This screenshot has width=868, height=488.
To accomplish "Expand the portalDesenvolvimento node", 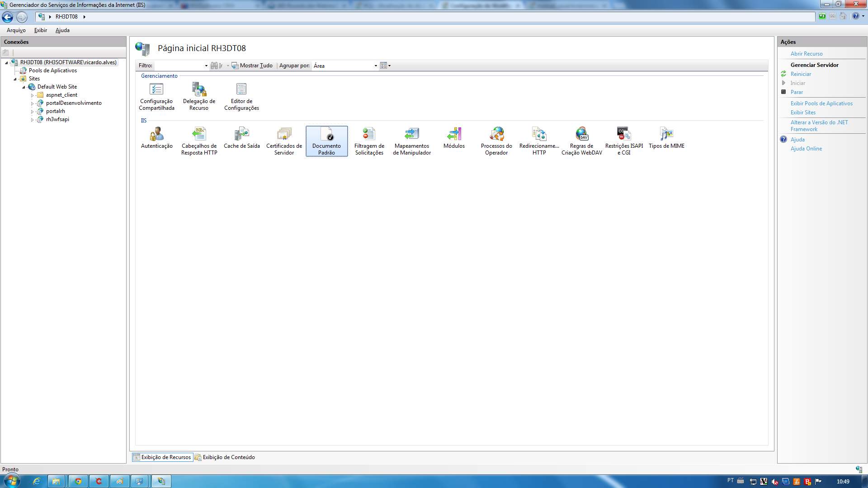I will tap(32, 103).
